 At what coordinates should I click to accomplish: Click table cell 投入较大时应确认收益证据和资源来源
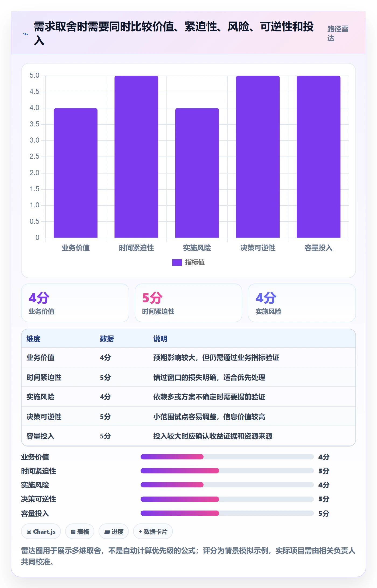pyautogui.click(x=213, y=436)
